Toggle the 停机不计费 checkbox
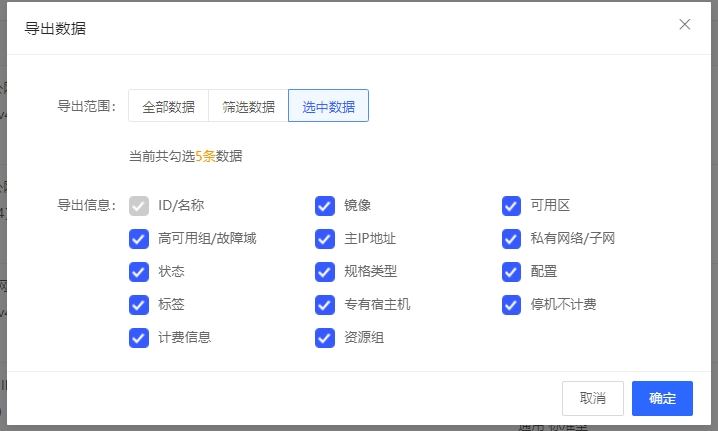 click(x=511, y=305)
